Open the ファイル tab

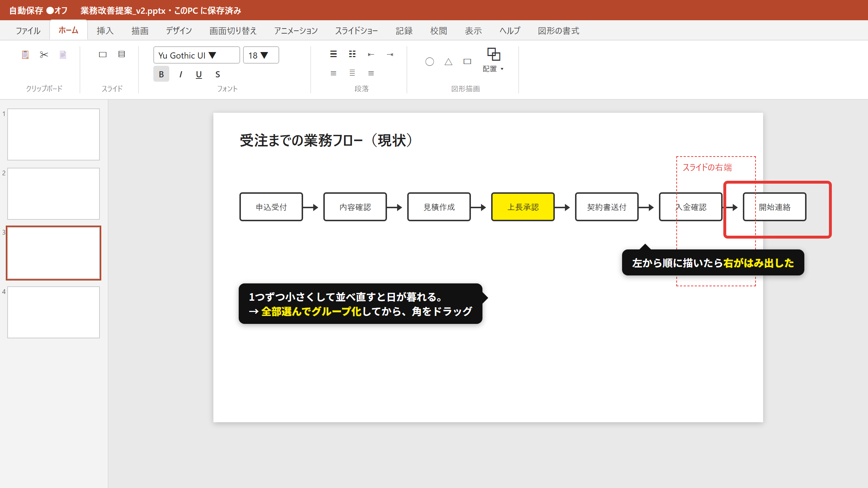28,31
